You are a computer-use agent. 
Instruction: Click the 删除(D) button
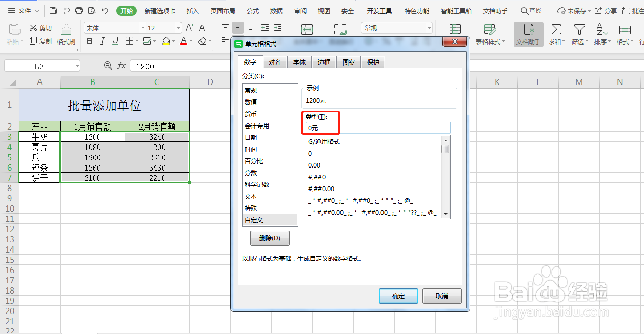270,238
